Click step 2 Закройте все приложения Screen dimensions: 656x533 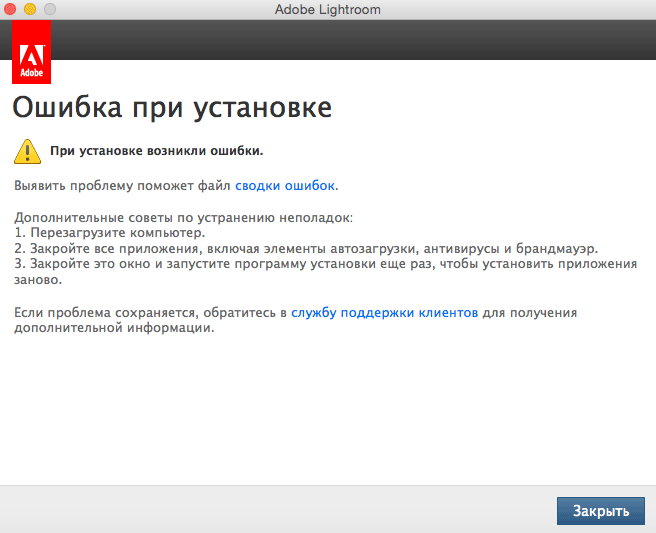(x=306, y=249)
